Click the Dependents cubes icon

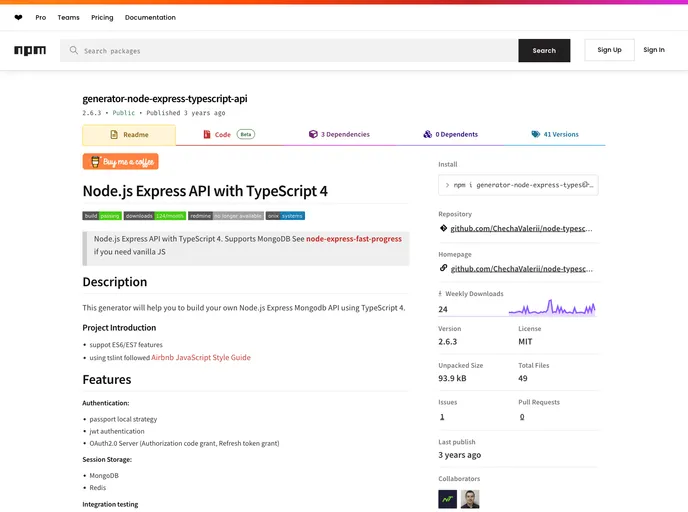click(427, 134)
